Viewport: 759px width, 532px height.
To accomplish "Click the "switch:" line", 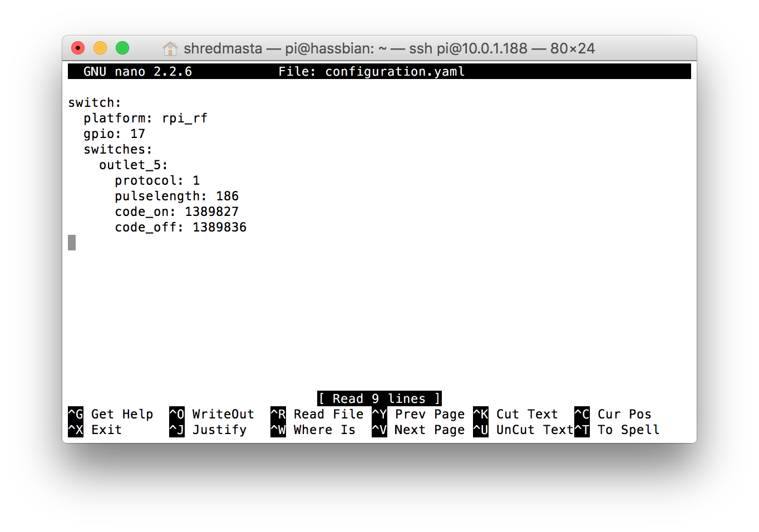I will pos(95,102).
